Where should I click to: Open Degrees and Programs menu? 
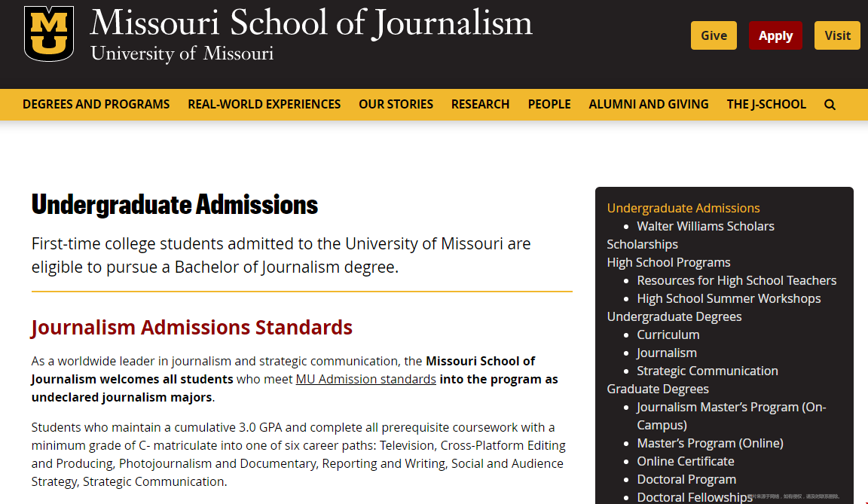(96, 105)
